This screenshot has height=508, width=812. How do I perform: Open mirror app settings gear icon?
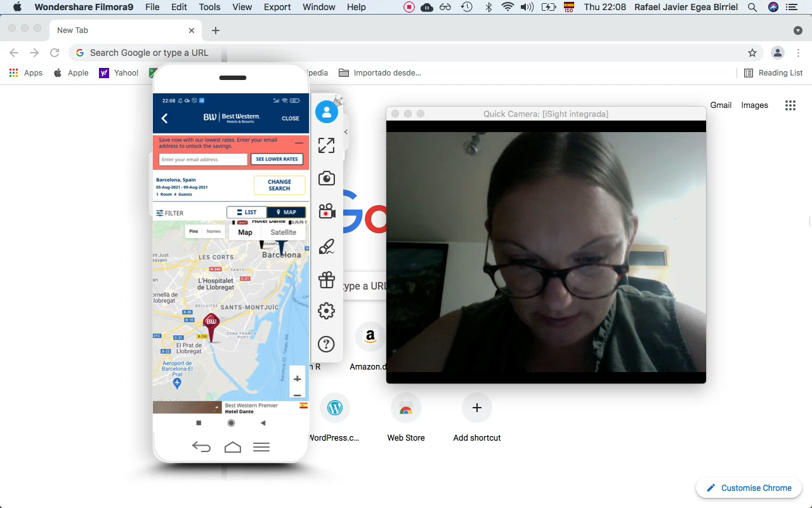(326, 311)
